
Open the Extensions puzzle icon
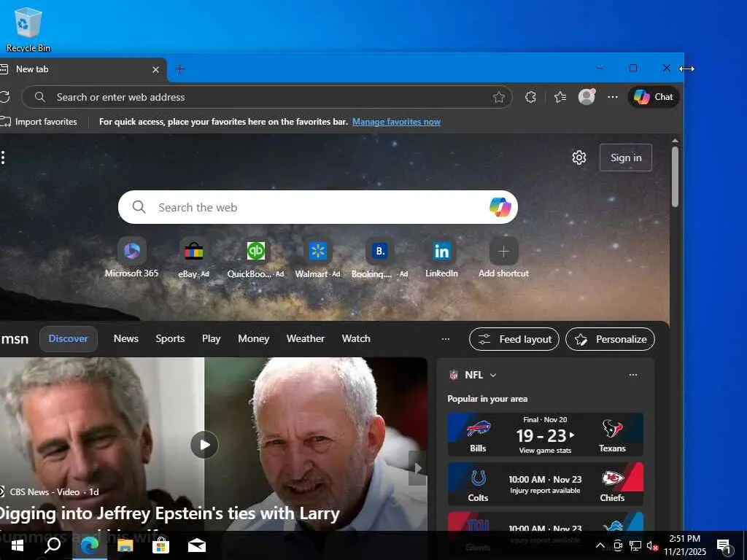click(x=531, y=97)
